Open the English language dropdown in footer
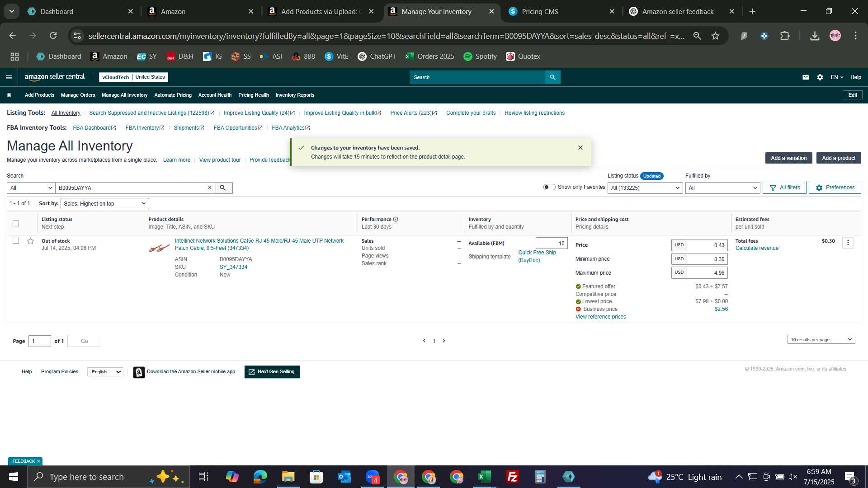The image size is (868, 488). (105, 372)
